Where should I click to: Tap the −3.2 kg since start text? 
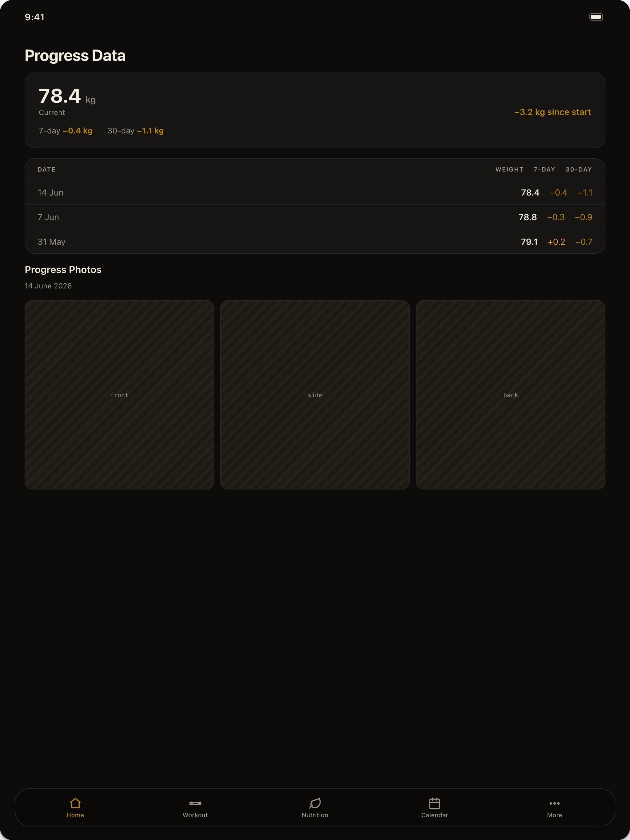coord(552,112)
